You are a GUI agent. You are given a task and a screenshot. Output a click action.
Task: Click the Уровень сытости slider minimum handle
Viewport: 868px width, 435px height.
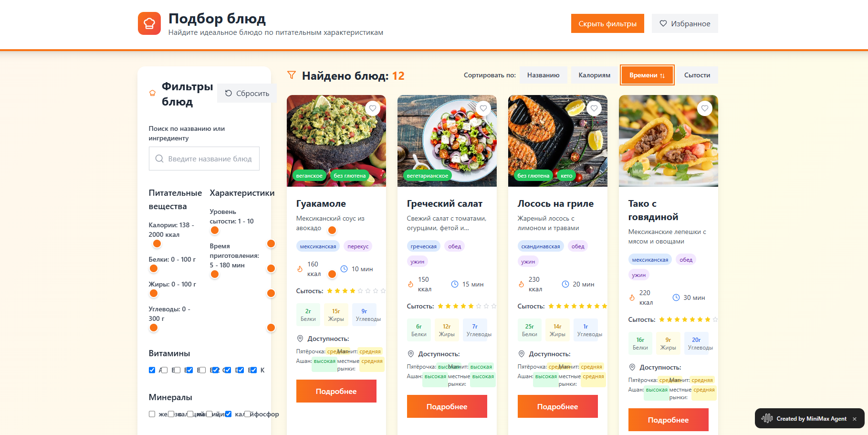pos(215,230)
